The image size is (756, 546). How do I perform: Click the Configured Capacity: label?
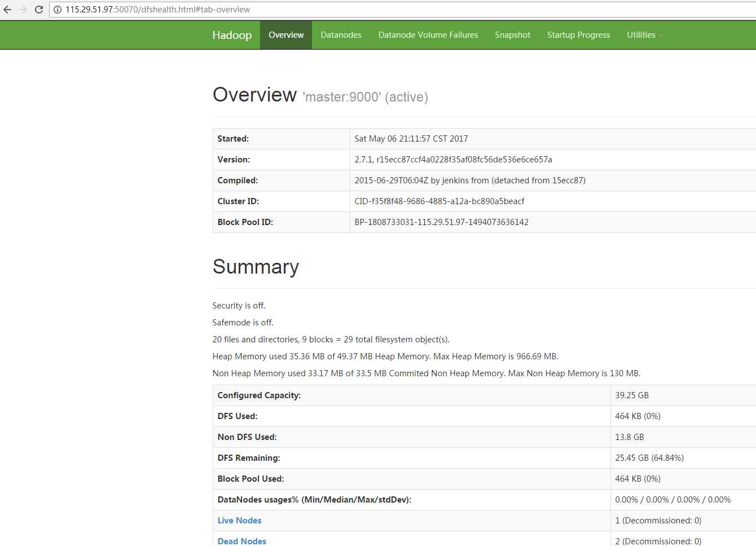click(x=259, y=395)
